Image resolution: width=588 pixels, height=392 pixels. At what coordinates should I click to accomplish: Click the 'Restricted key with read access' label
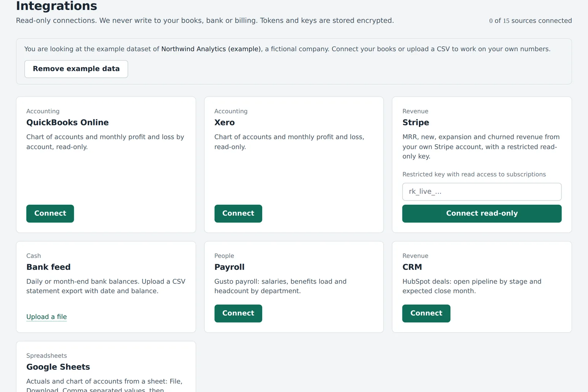[474, 175]
